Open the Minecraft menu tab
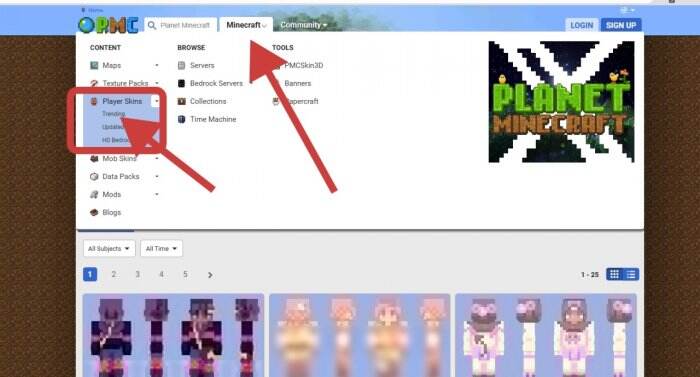Screen dimensions: 700x377 (x=246, y=25)
